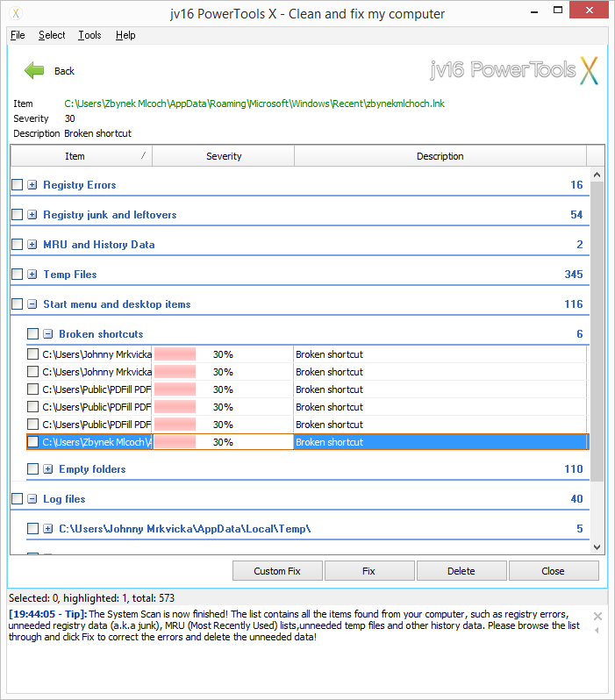The height and width of the screenshot is (700, 615).
Task: Click the Delete button
Action: point(461,571)
